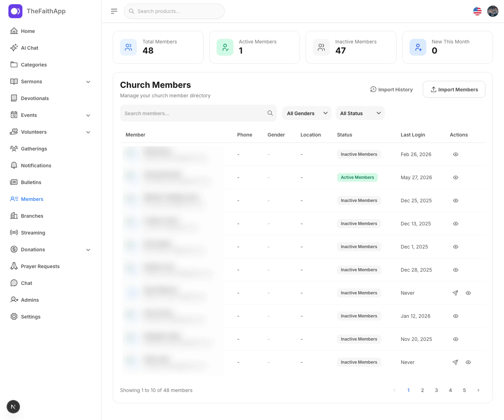Toggle the sidebar hamburger menu icon
This screenshot has width=504, height=420.
(114, 11)
